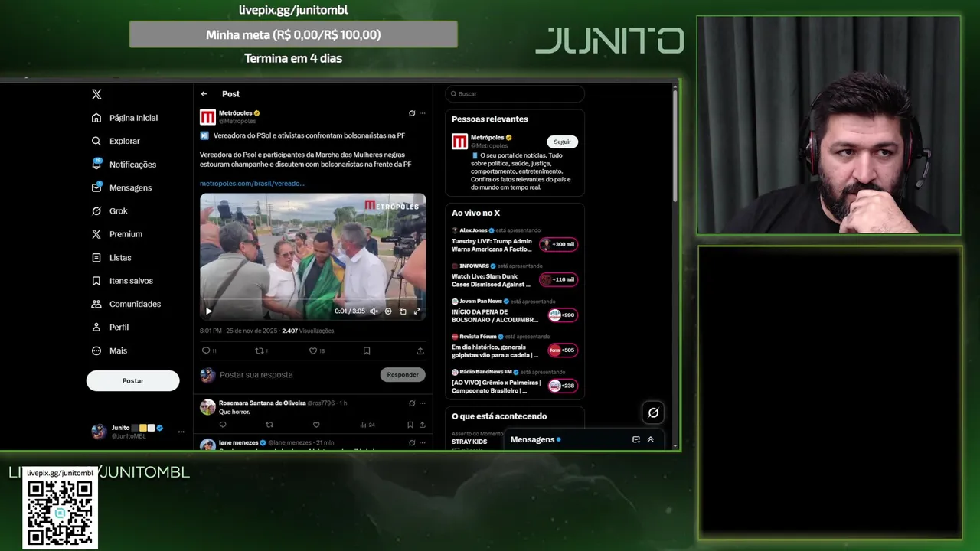Click Junito account avatar in sidebar
Screen dimensions: 980x551
[x=99, y=432]
